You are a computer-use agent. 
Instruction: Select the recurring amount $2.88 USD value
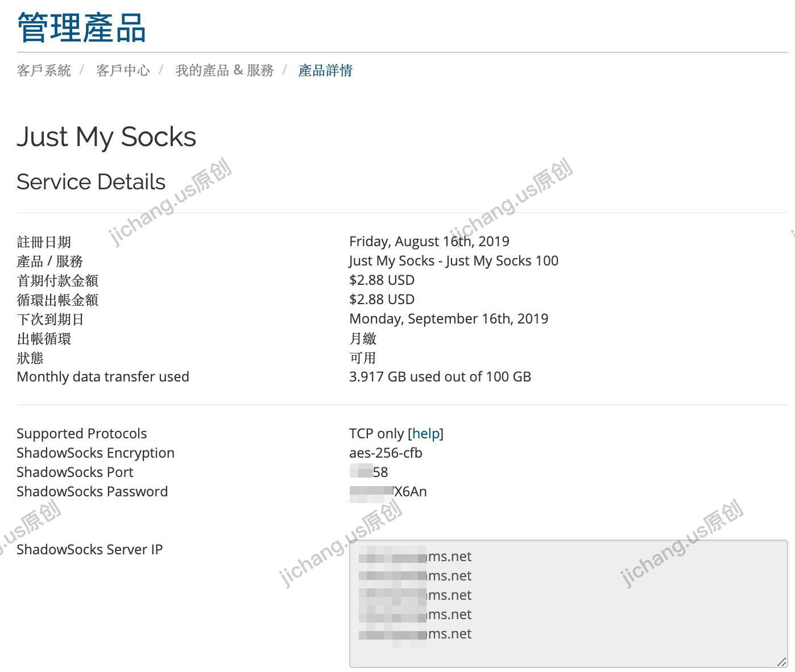(x=382, y=300)
